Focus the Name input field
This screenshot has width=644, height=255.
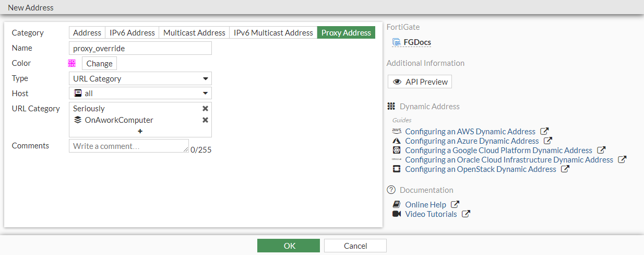pyautogui.click(x=140, y=48)
